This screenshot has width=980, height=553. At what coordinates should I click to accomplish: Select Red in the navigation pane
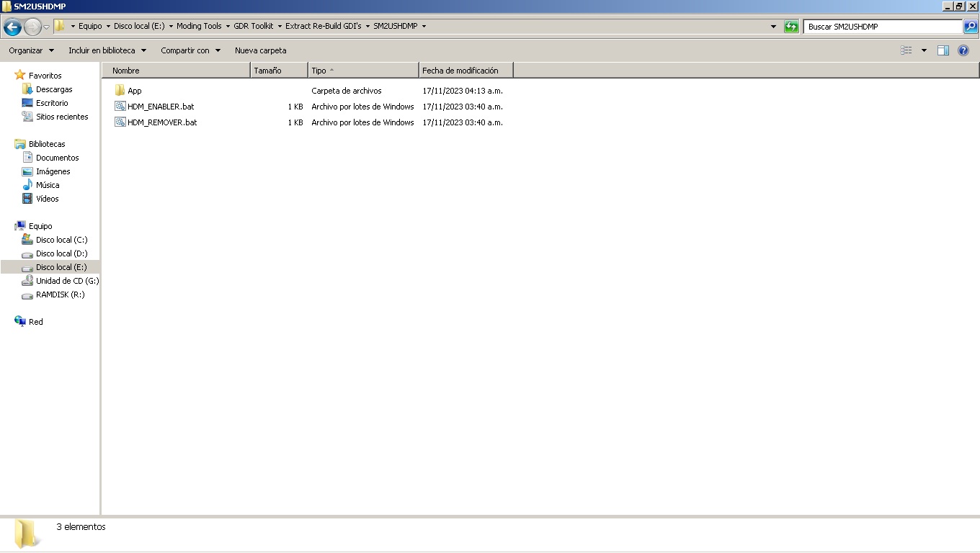(36, 322)
